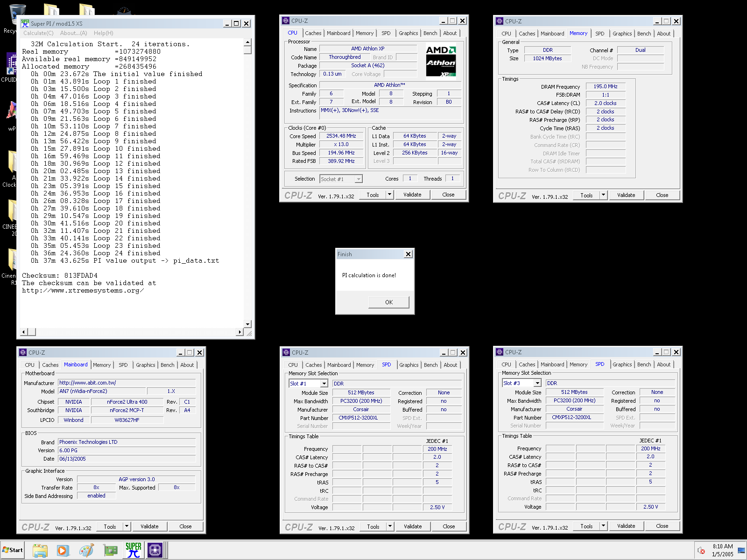Open Help(H) menu in Super PI

pyautogui.click(x=103, y=33)
